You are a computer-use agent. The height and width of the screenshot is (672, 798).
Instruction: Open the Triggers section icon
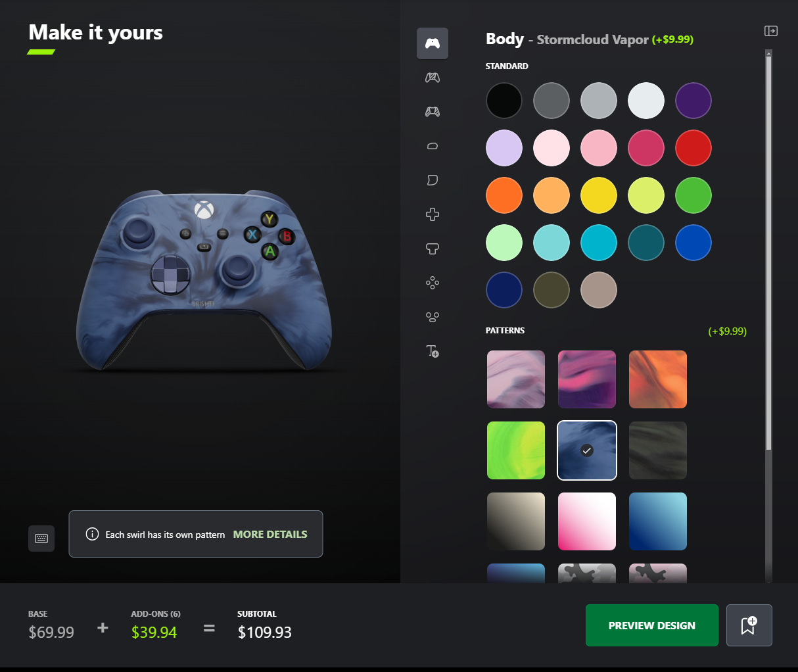click(x=433, y=180)
